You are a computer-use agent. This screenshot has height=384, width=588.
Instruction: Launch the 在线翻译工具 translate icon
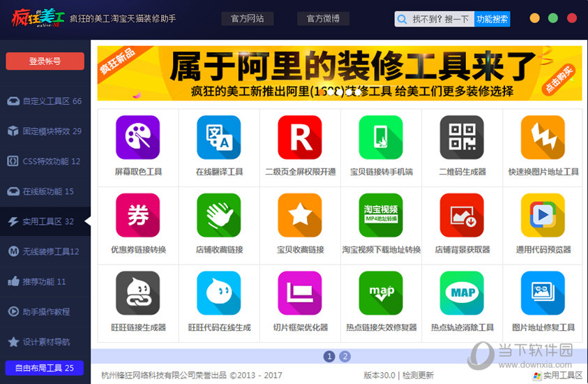(218, 138)
